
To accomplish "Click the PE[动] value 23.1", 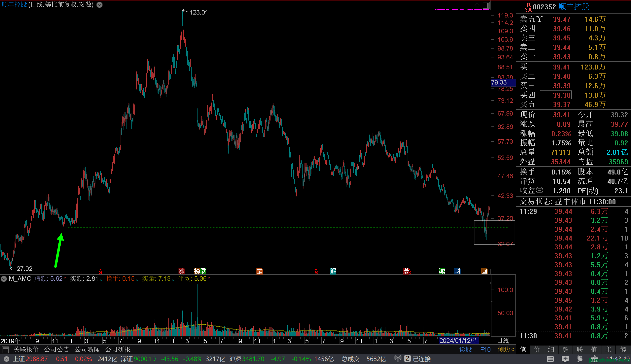I will pos(621,191).
